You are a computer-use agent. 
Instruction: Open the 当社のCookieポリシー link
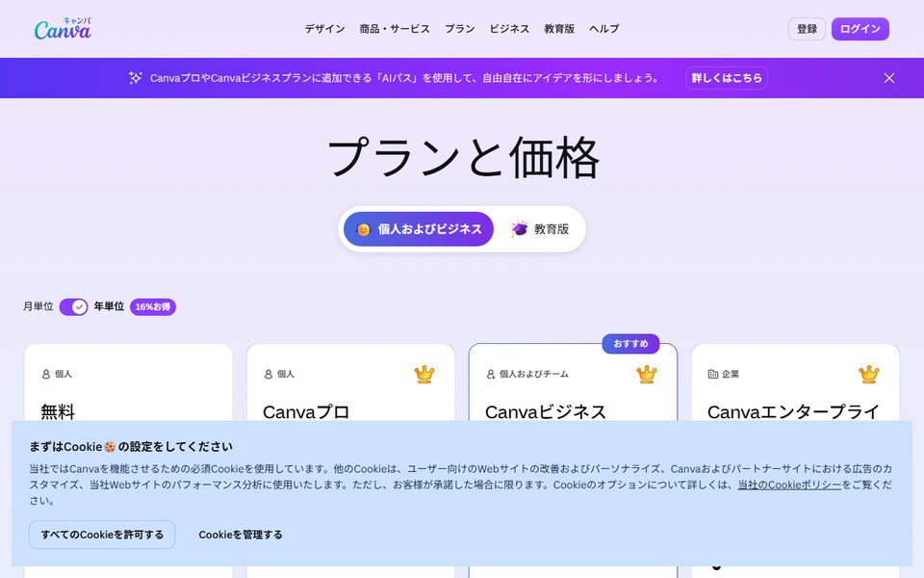click(x=789, y=485)
